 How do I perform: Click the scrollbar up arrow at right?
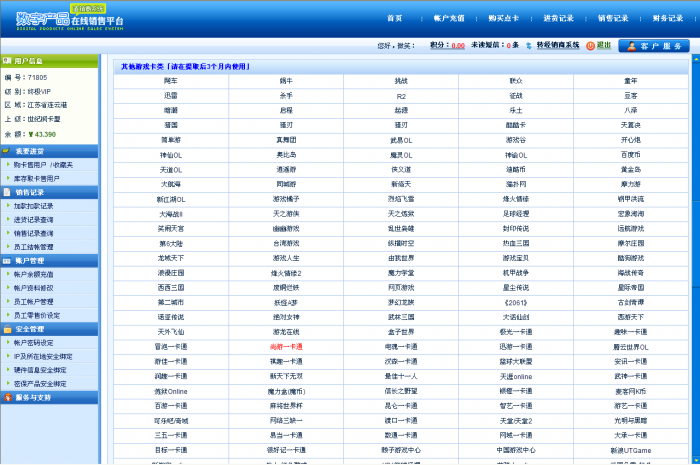pos(696,58)
